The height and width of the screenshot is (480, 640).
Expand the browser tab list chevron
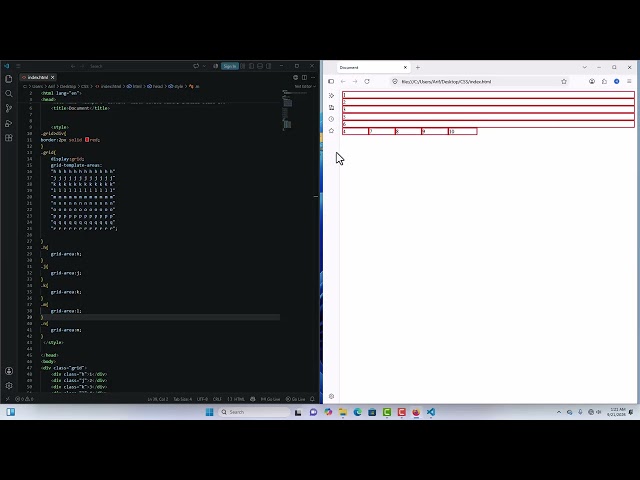coord(584,67)
